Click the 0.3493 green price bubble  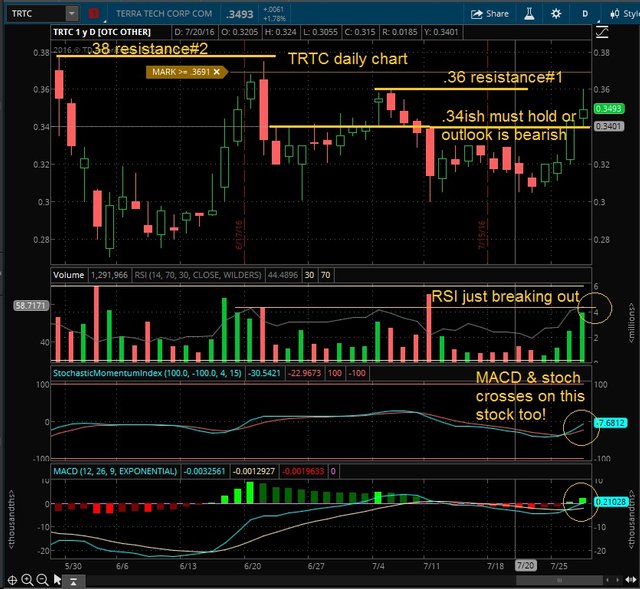(609, 109)
